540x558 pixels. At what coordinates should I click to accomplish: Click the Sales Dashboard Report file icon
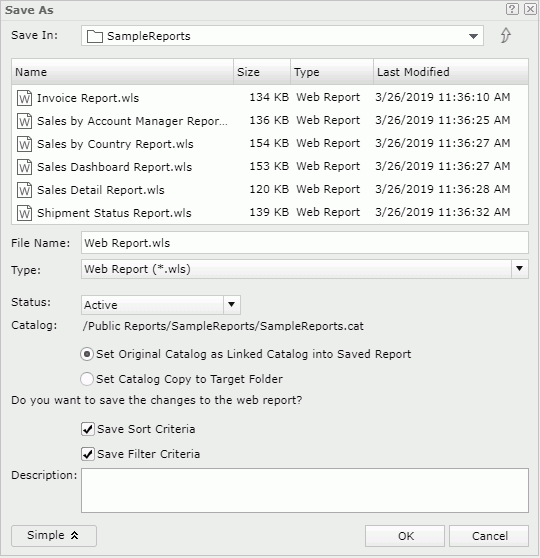25,167
